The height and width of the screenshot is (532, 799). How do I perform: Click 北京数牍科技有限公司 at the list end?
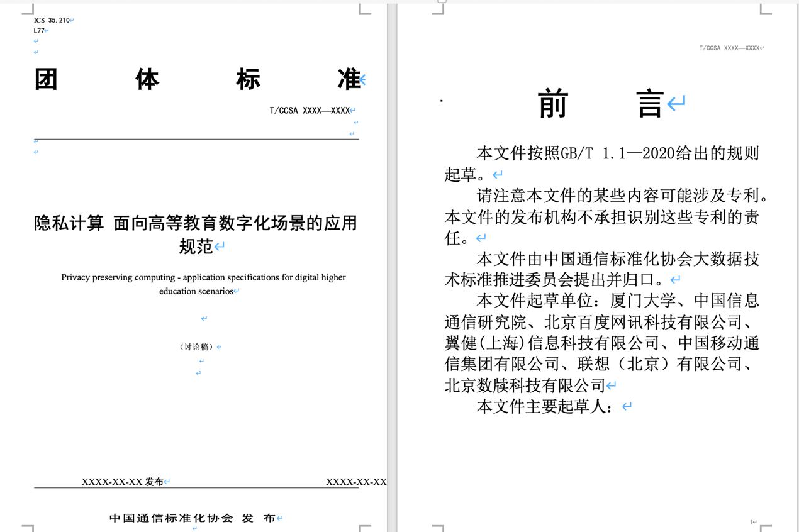pyautogui.click(x=525, y=385)
